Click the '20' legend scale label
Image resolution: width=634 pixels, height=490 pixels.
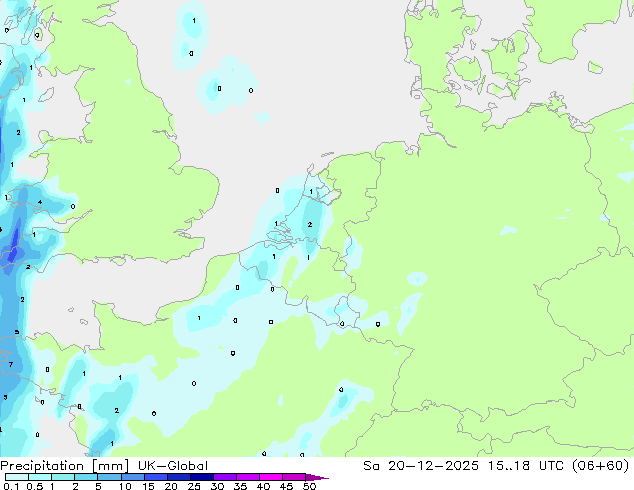(x=171, y=486)
